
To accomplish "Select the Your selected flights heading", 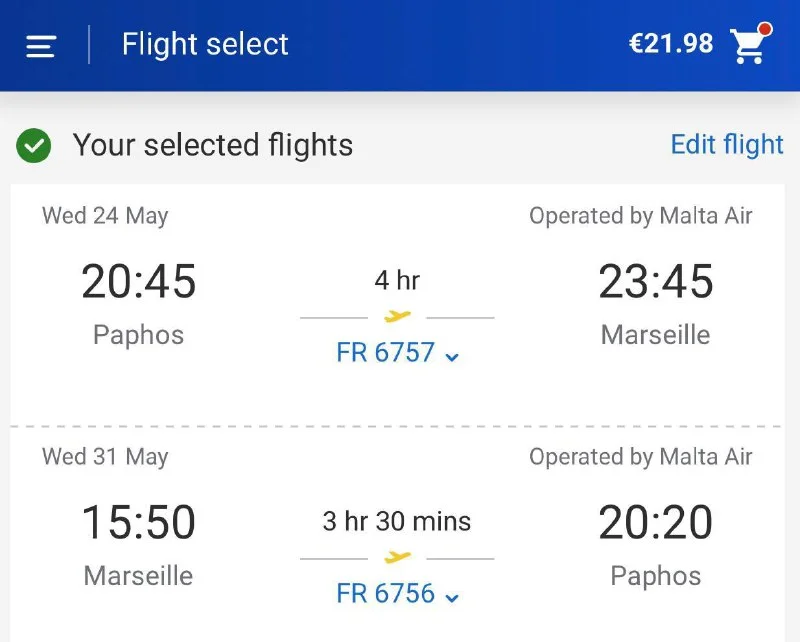I will pyautogui.click(x=213, y=146).
